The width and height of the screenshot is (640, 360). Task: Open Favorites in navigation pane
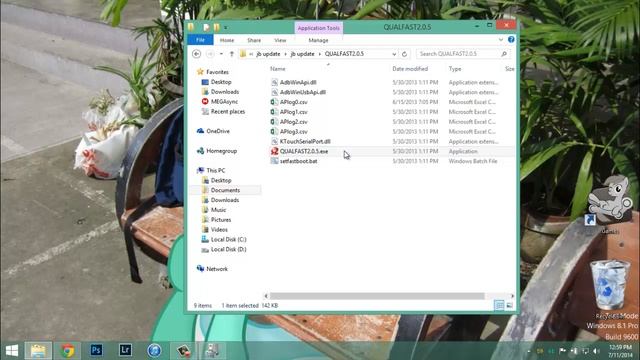point(217,72)
